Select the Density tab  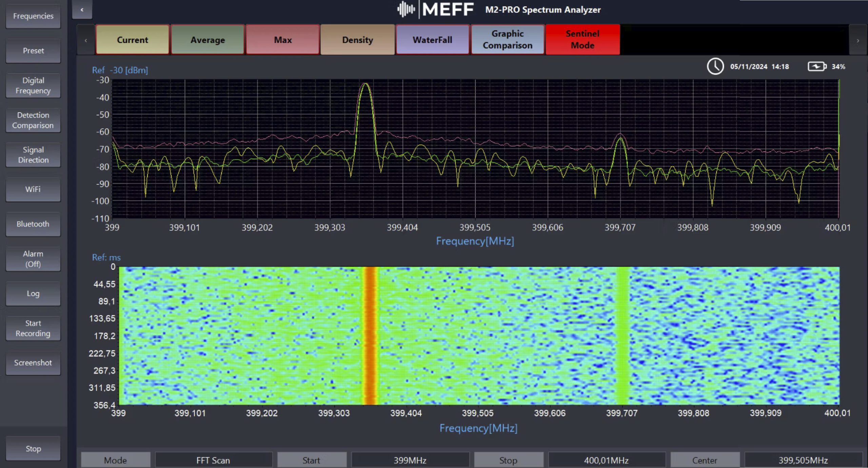pyautogui.click(x=357, y=40)
